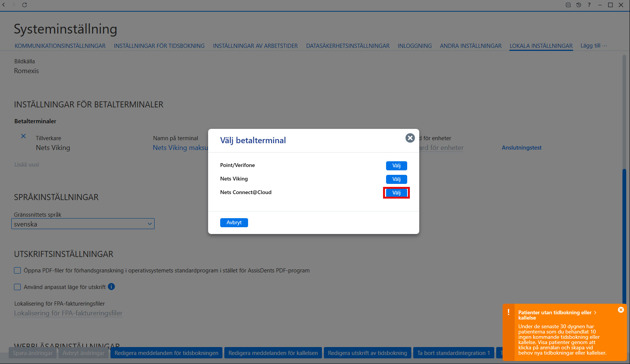Remove Nets Viking terminal with X icon
Viewport: 630px width, 364px height.
tap(23, 136)
